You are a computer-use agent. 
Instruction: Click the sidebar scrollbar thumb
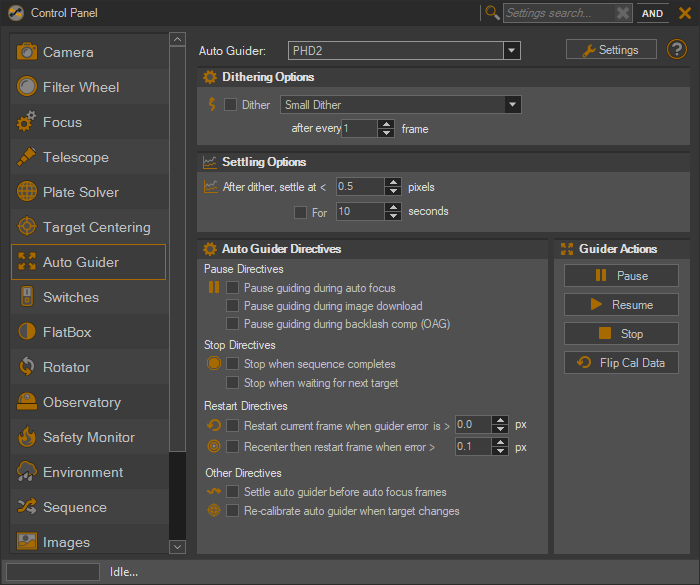coord(177,249)
